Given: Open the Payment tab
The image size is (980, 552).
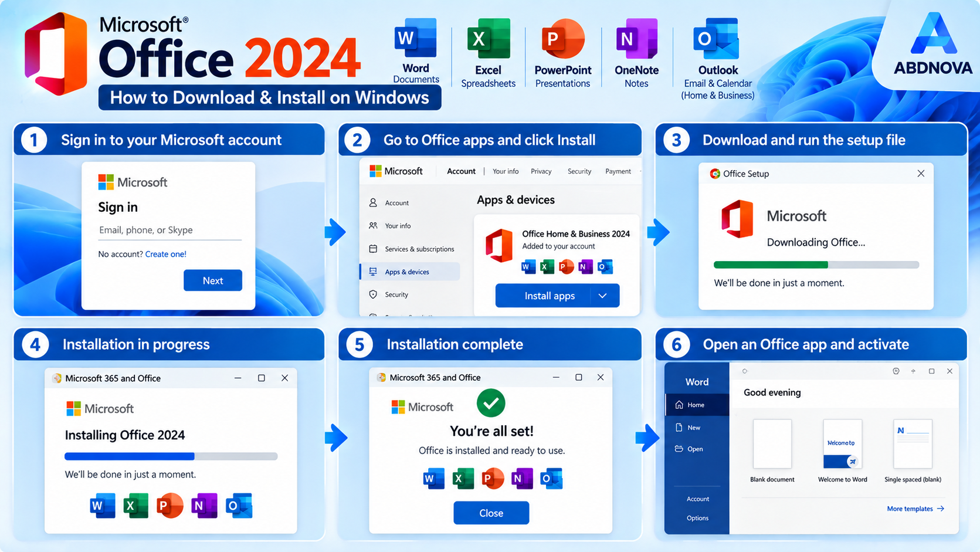Looking at the screenshot, I should [618, 171].
